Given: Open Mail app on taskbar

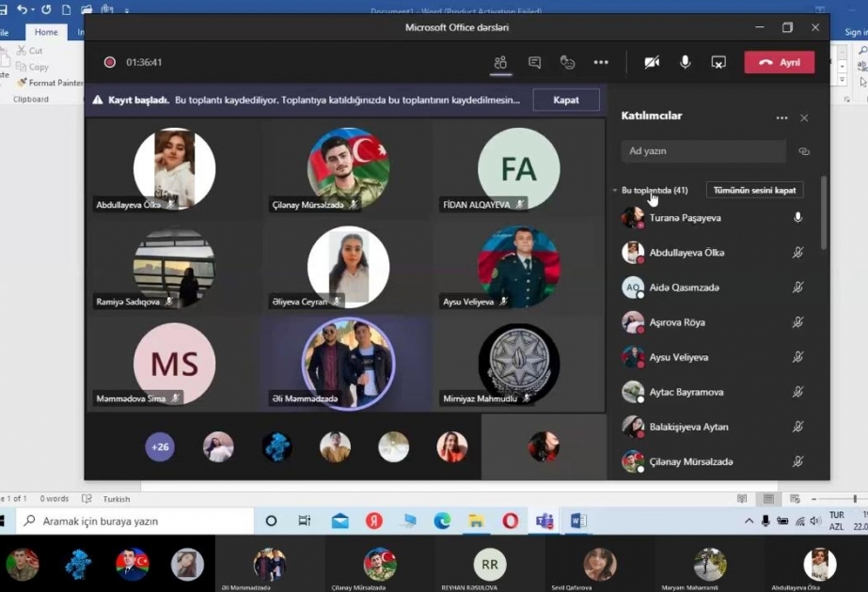Looking at the screenshot, I should click(339, 522).
